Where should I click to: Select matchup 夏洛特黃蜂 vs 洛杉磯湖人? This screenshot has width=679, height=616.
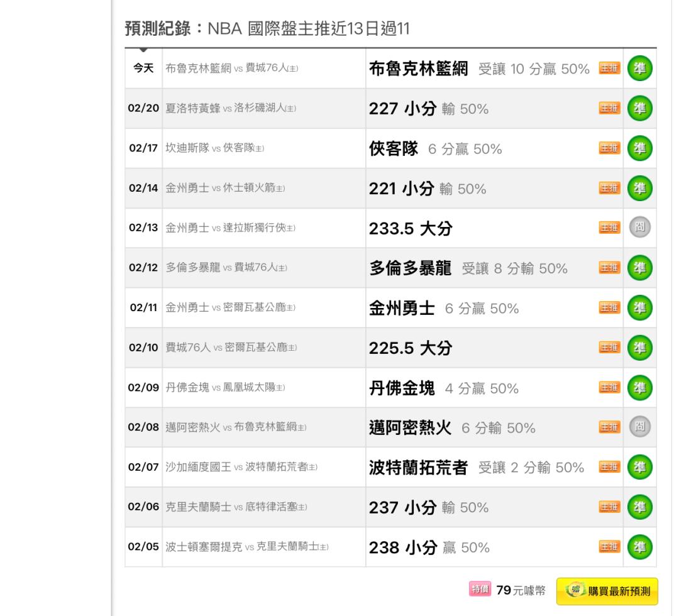click(x=231, y=108)
